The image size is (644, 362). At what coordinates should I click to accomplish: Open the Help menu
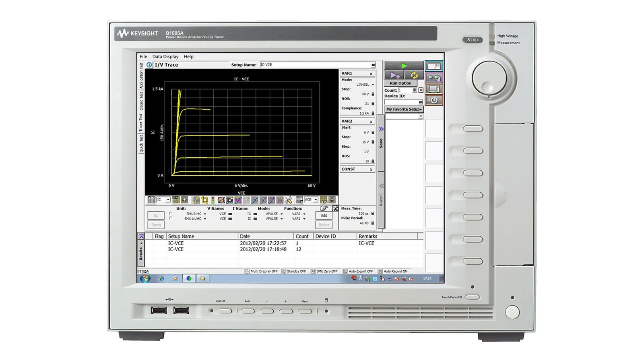pos(188,57)
